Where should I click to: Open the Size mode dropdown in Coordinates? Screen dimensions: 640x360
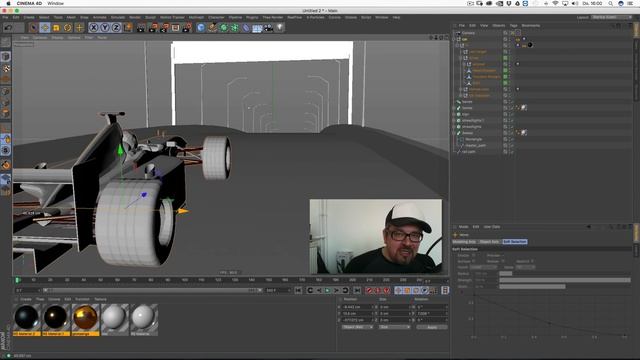(395, 327)
